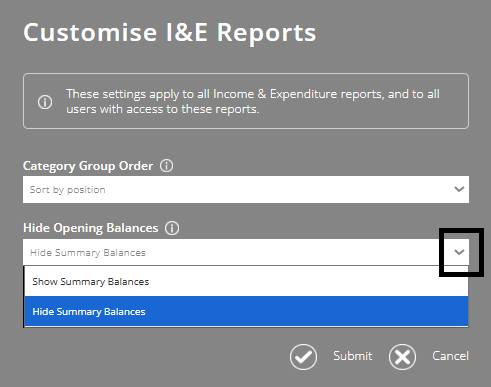Click the Hide Opening Balances label

tap(91, 228)
